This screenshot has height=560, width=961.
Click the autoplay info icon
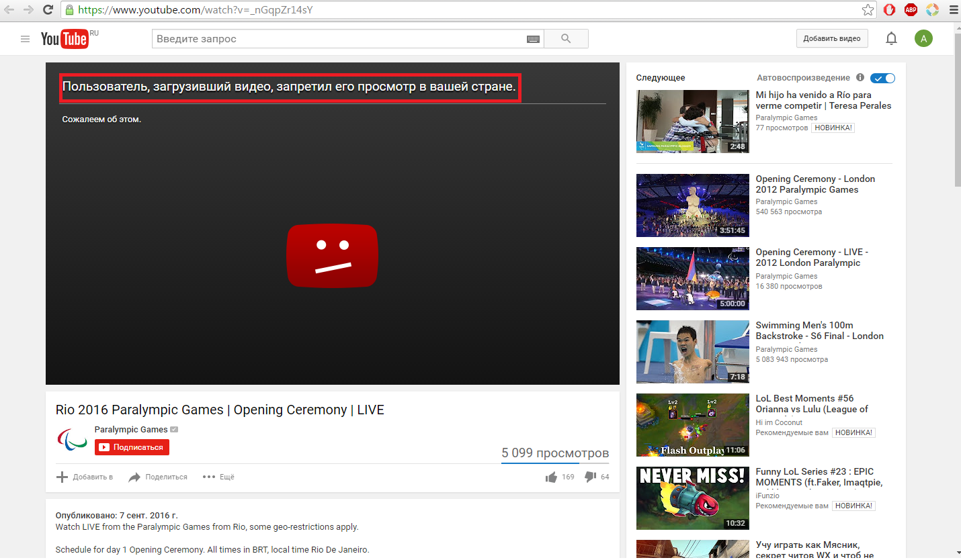click(860, 78)
